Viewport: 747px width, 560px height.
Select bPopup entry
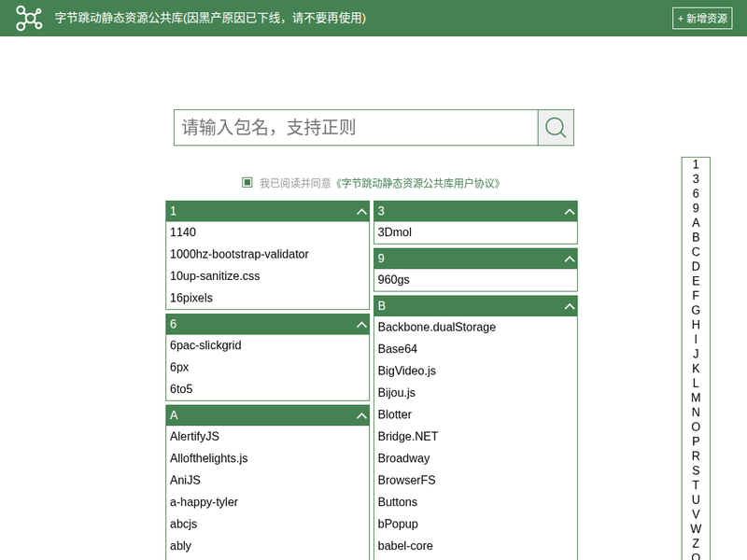[x=398, y=525]
